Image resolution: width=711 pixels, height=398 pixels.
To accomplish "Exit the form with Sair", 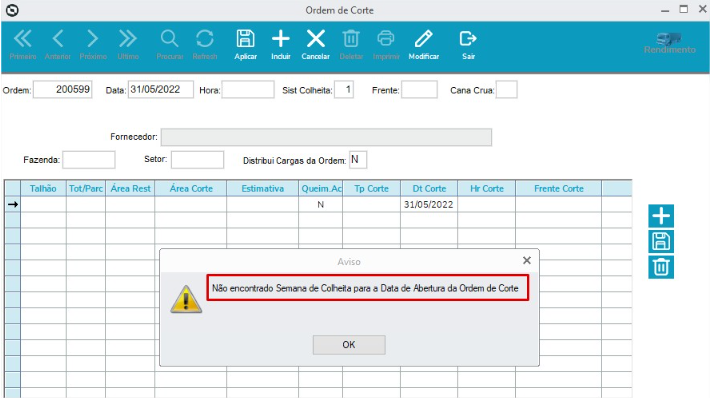I will point(468,45).
